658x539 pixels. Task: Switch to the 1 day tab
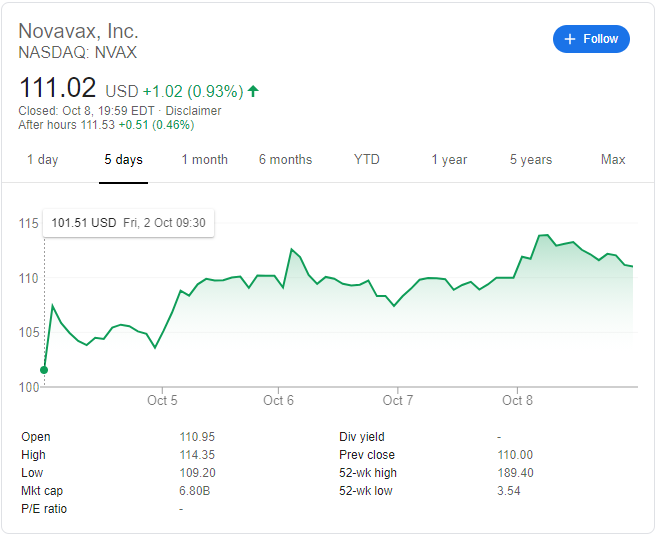43,160
